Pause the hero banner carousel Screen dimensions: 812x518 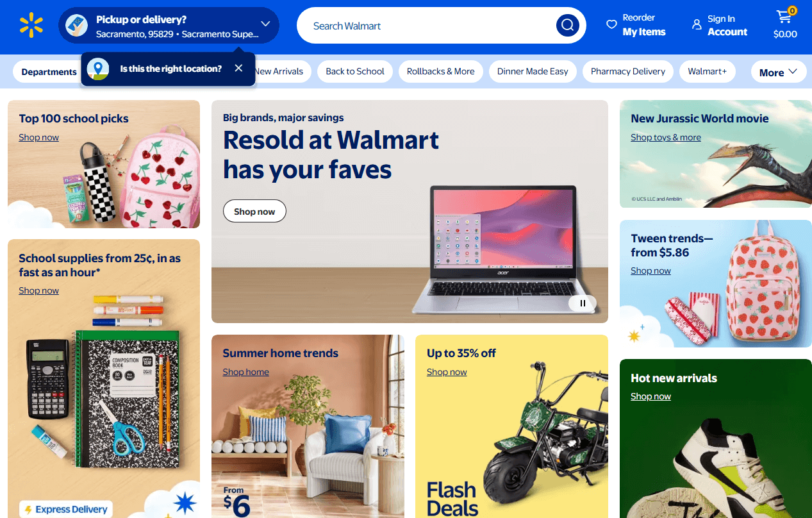pyautogui.click(x=583, y=303)
